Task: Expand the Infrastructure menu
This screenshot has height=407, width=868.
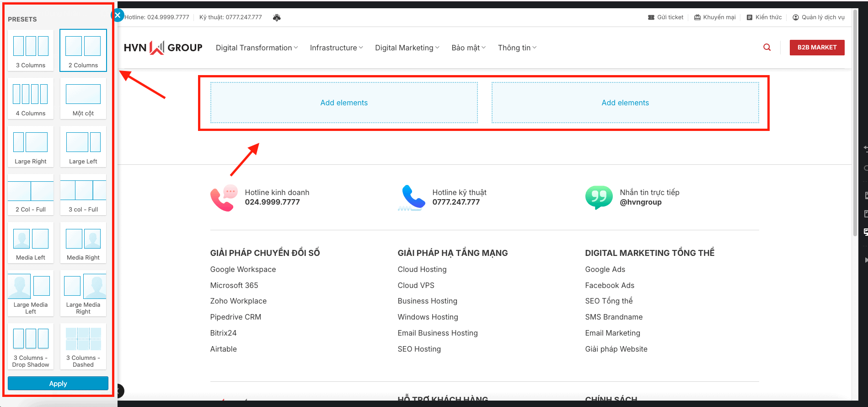Action: 336,48
